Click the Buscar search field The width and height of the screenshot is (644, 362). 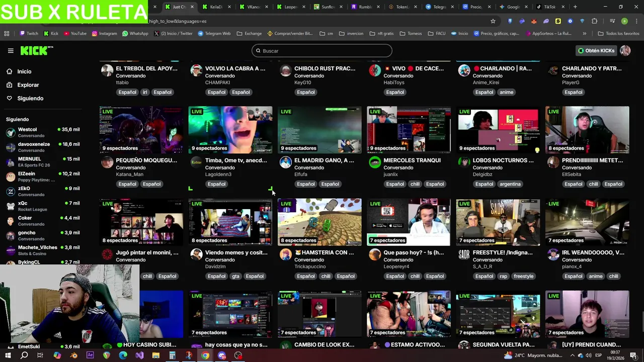(321, 51)
